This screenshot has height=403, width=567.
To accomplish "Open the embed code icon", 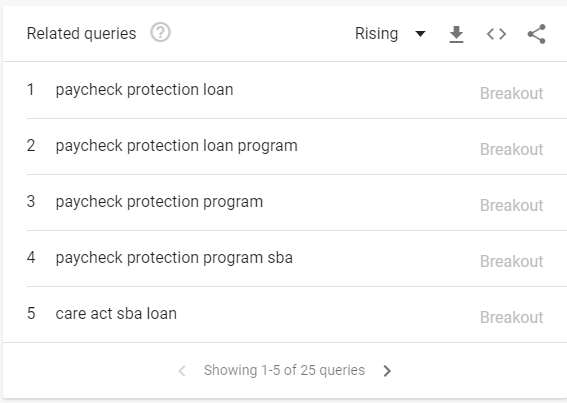I will tap(496, 34).
